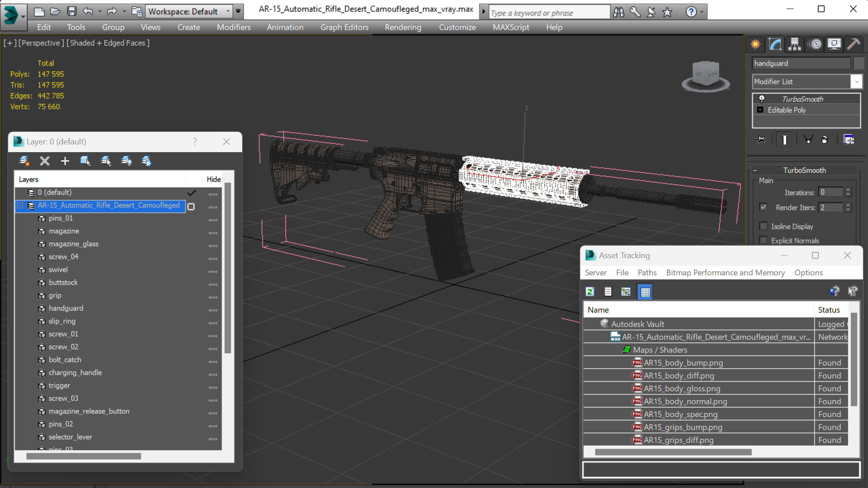Enable the Isoline Display checkbox
This screenshot has width=868, height=488.
pyautogui.click(x=764, y=226)
